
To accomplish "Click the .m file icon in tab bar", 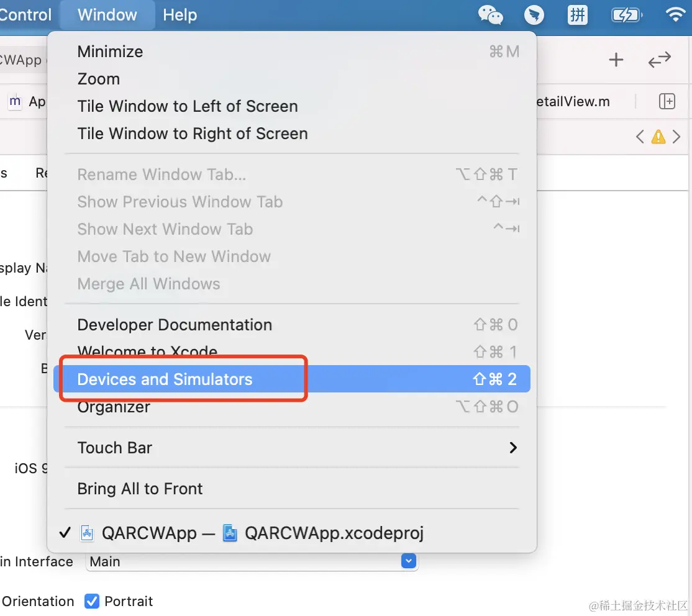I will pyautogui.click(x=15, y=101).
